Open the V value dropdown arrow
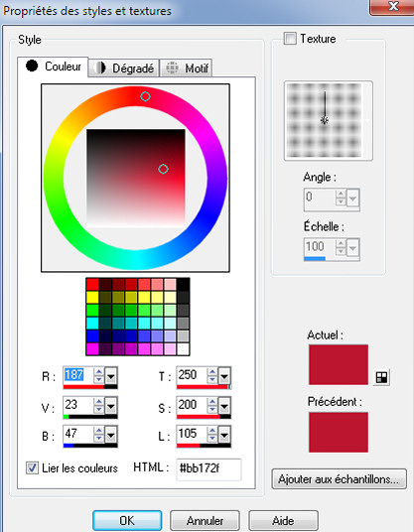This screenshot has width=414, height=532. [x=111, y=405]
